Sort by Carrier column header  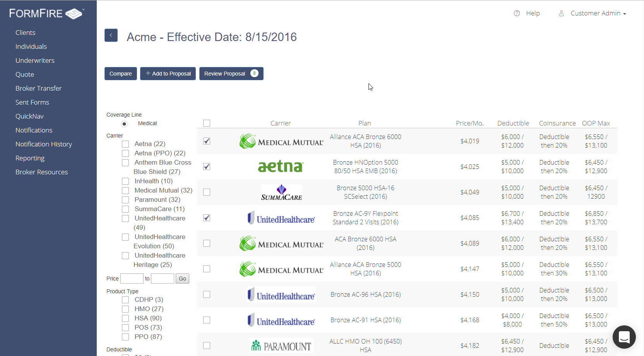click(x=281, y=123)
